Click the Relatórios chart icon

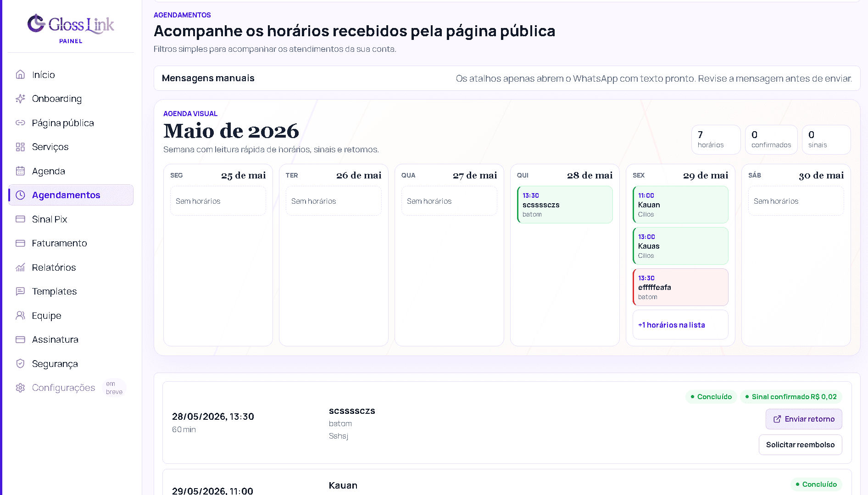tap(20, 267)
